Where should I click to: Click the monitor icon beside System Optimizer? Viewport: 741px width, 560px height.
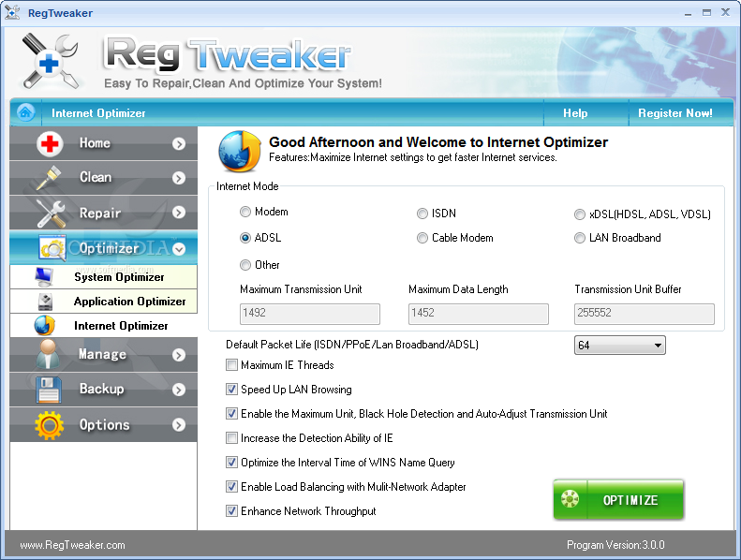coord(44,277)
